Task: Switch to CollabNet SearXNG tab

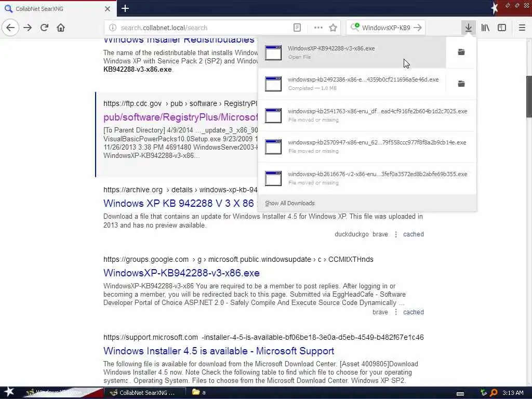Action: [x=58, y=9]
